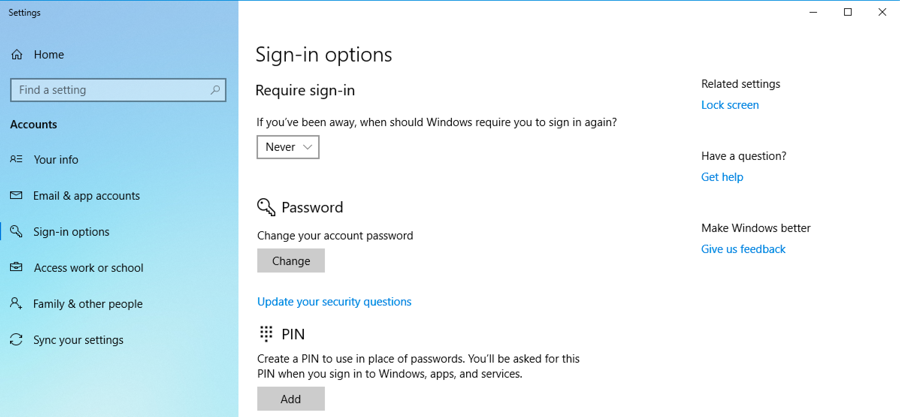Focus the Find a setting search box
The width and height of the screenshot is (900, 417).
click(110, 90)
